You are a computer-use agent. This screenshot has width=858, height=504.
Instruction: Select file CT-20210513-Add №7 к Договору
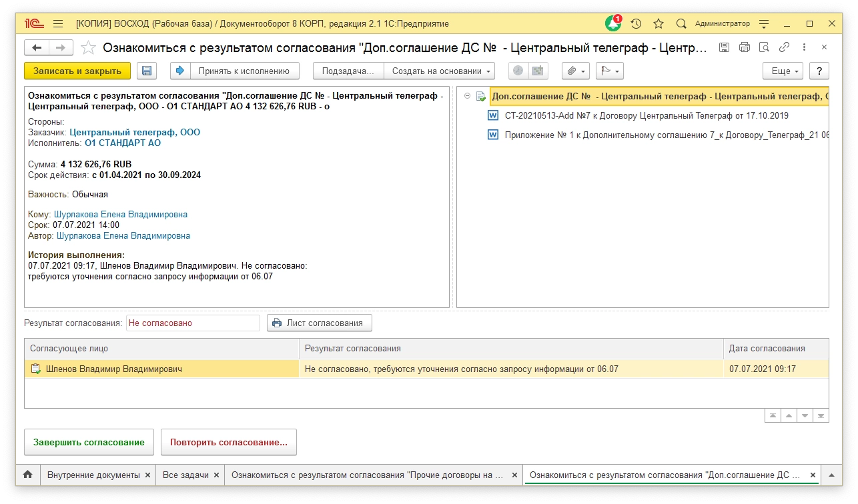pyautogui.click(x=647, y=115)
